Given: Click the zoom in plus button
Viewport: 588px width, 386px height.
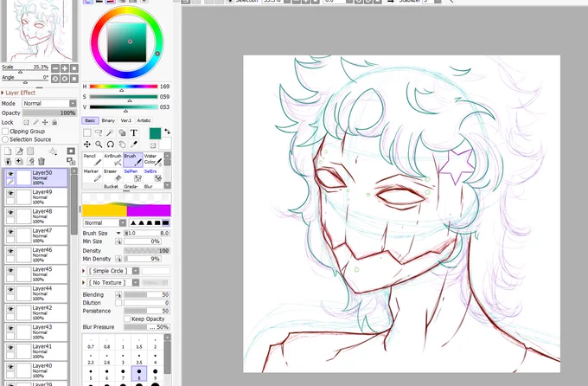Looking at the screenshot, I should [65, 68].
